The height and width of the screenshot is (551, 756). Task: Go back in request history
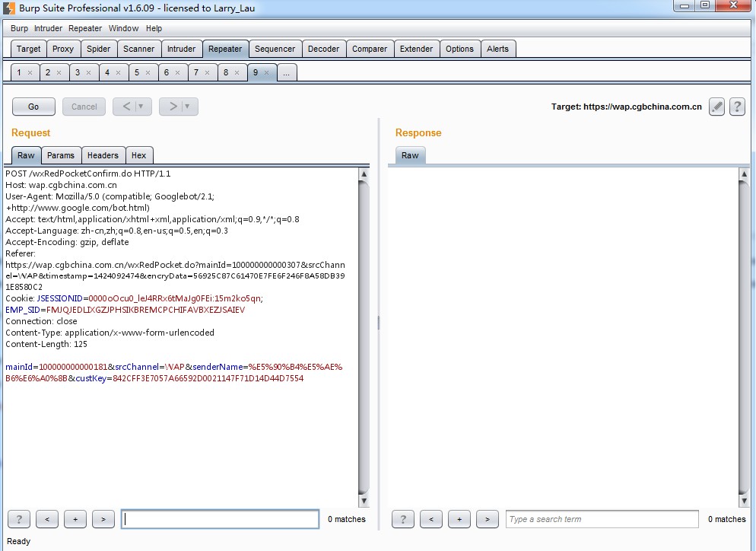click(126, 106)
